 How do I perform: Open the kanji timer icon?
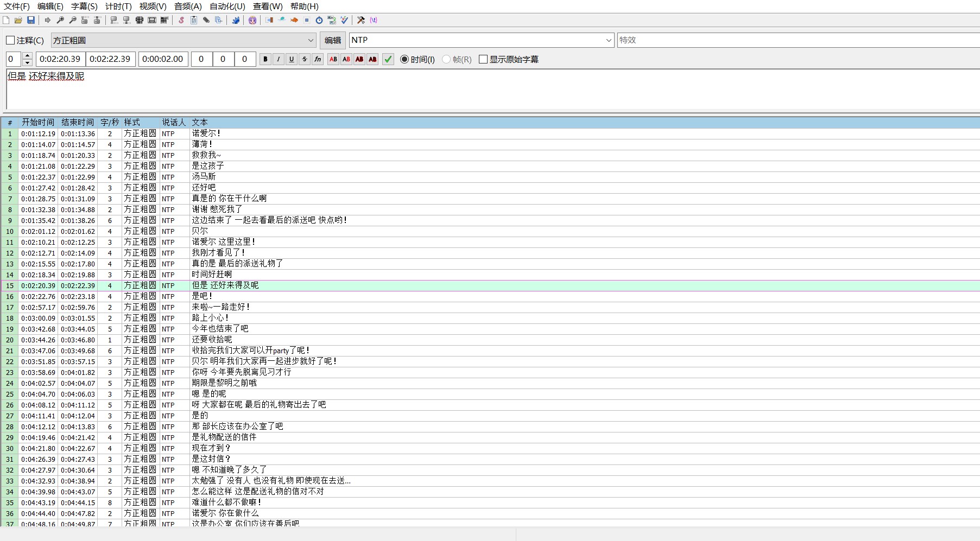click(332, 20)
